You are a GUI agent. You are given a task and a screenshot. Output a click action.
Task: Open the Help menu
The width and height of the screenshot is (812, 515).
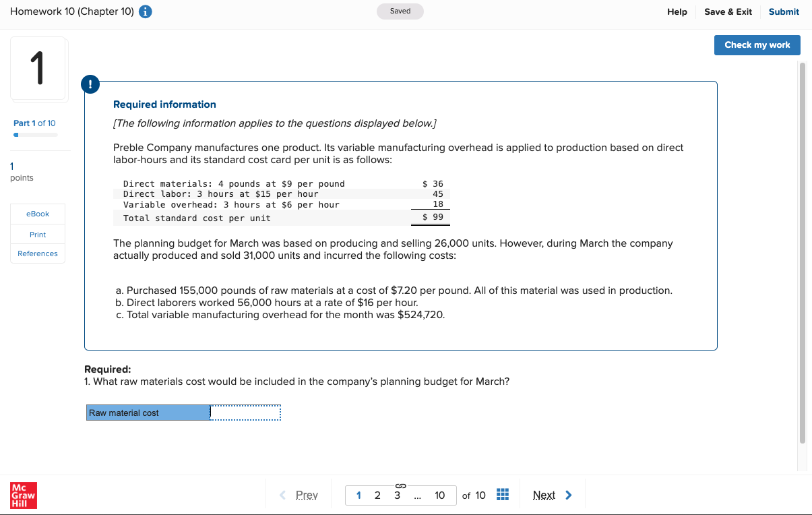677,11
